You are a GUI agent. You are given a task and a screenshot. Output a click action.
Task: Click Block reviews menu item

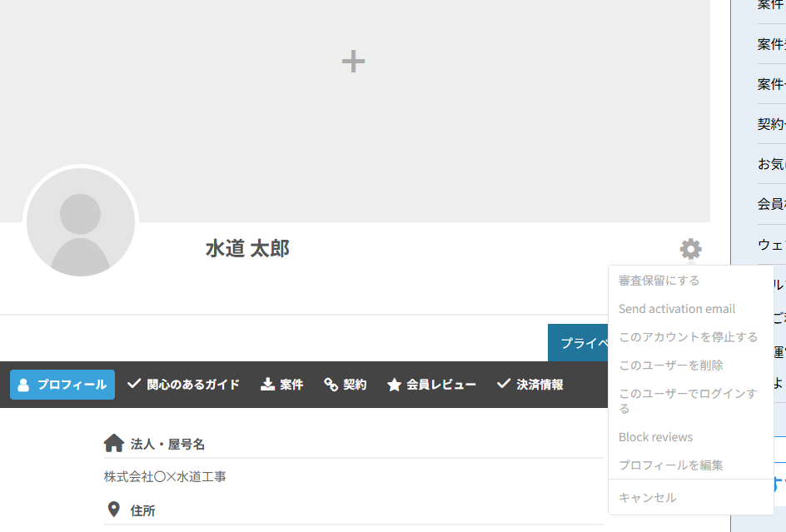pos(655,437)
